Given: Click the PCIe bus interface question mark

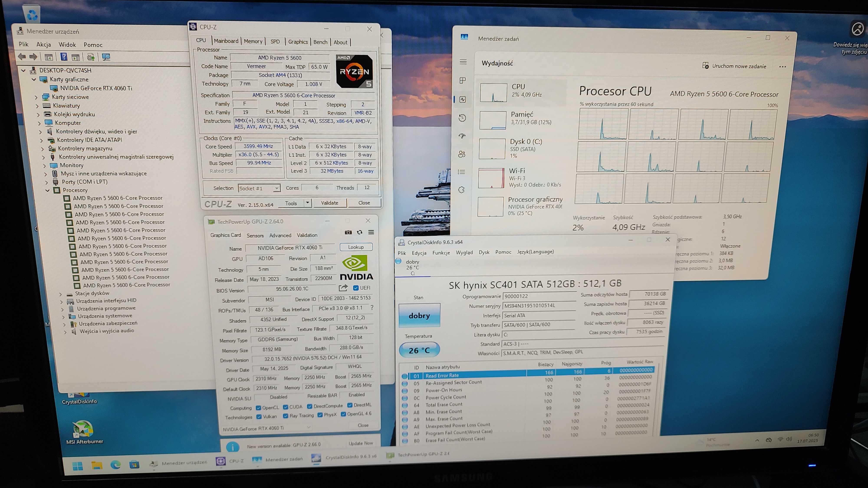Looking at the screenshot, I should pos(372,308).
